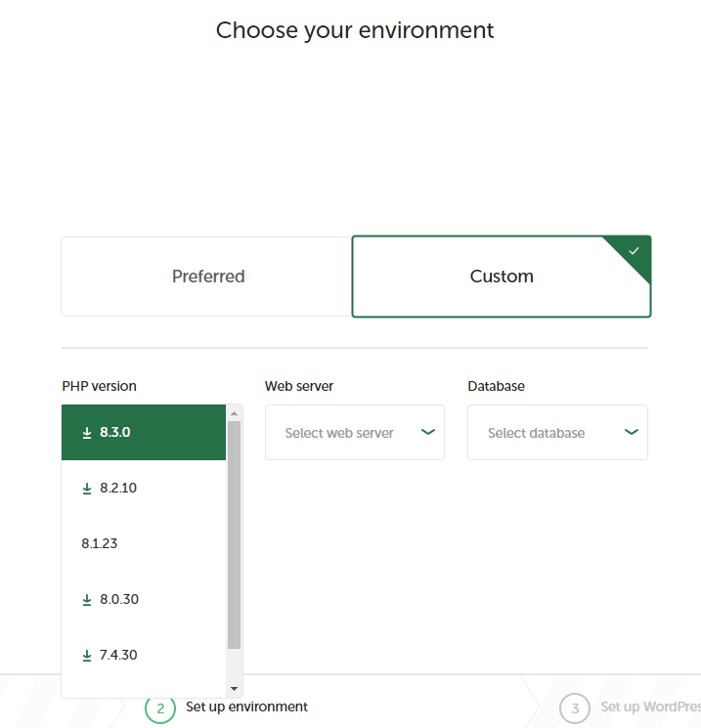Click the download icon next to 8.2.10

pos(87,488)
